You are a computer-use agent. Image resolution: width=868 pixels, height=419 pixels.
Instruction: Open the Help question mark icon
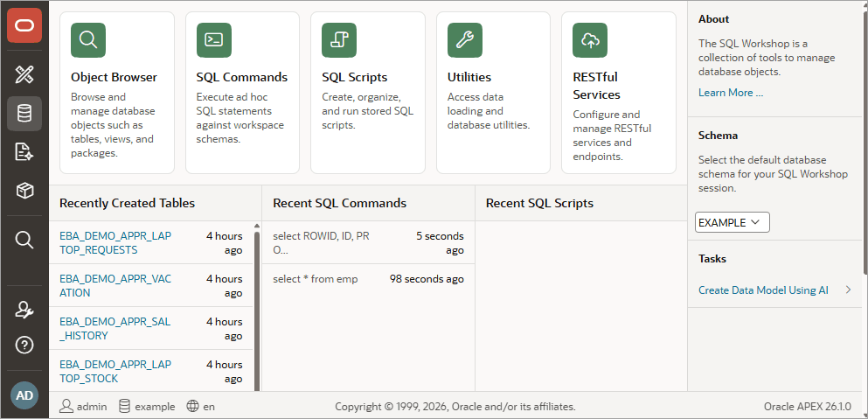[24, 346]
